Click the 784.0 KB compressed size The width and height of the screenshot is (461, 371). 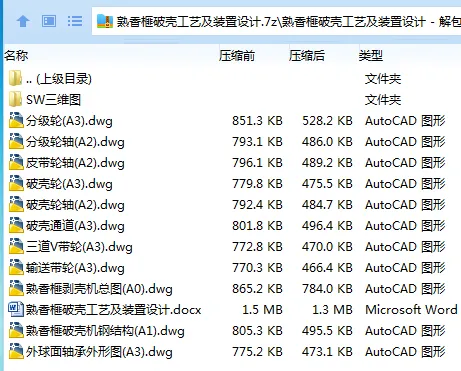[327, 289]
